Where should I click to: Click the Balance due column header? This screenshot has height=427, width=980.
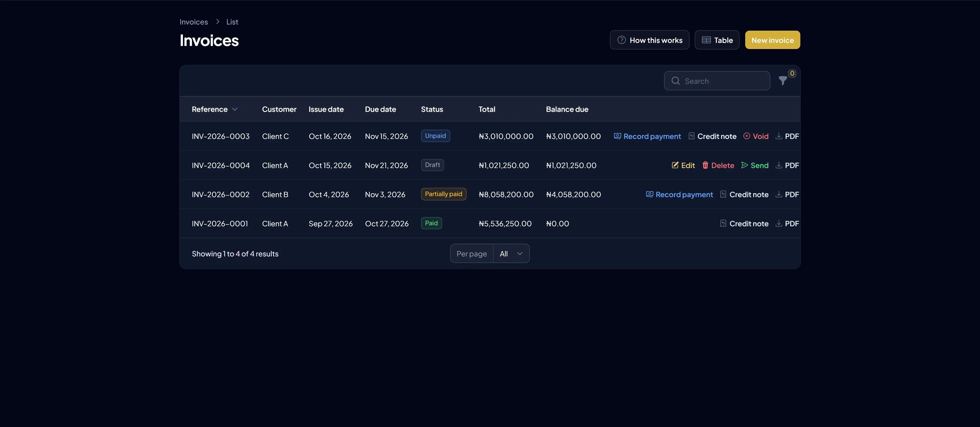click(567, 109)
